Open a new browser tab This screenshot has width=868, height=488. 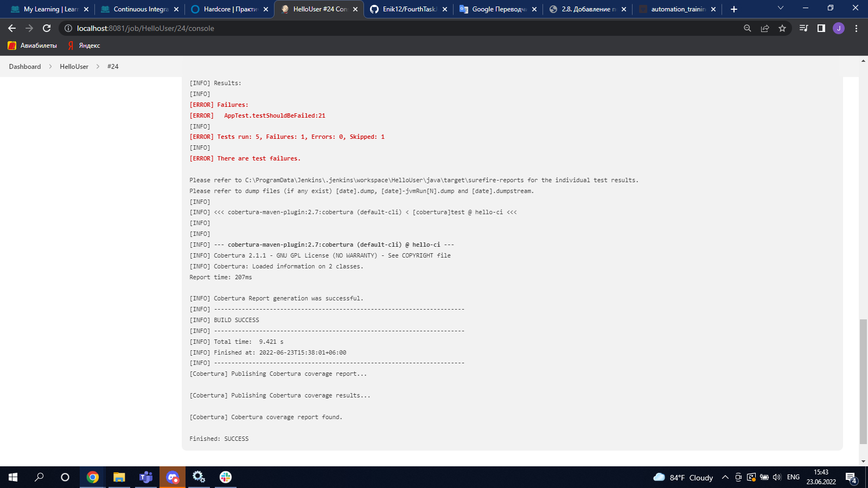(x=734, y=9)
